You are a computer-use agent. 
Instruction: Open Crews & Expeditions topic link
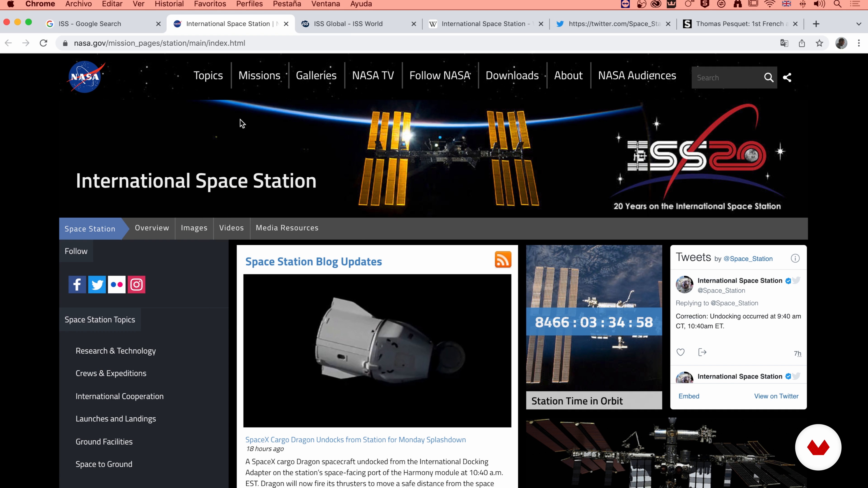[111, 373]
